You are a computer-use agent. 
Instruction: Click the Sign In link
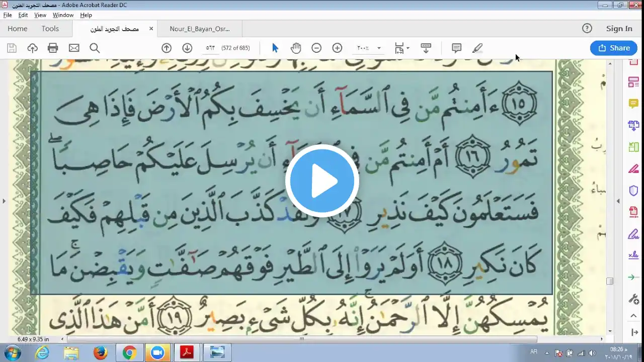click(x=619, y=29)
